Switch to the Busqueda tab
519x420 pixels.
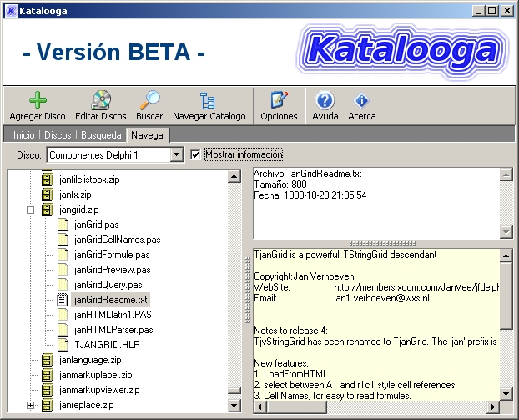(x=101, y=135)
